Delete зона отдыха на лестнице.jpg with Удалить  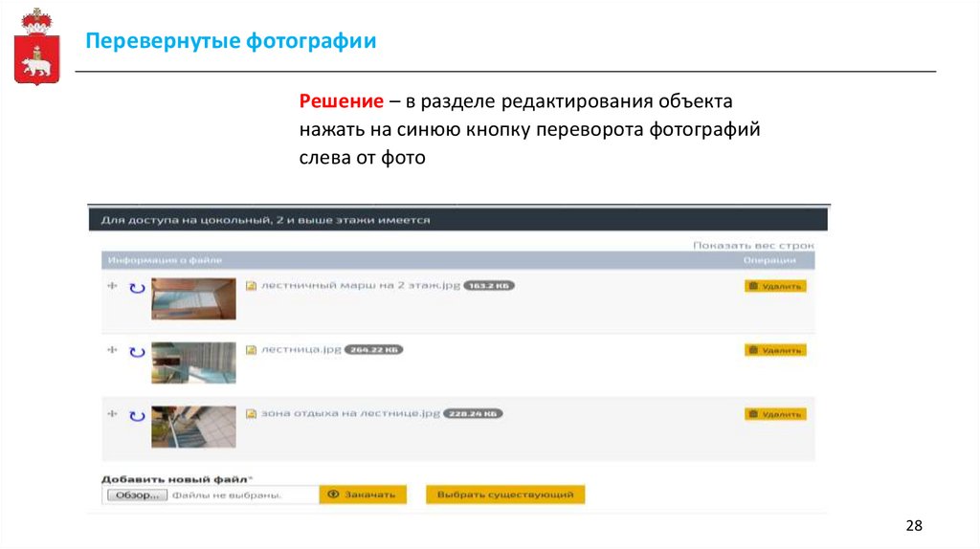click(x=775, y=414)
